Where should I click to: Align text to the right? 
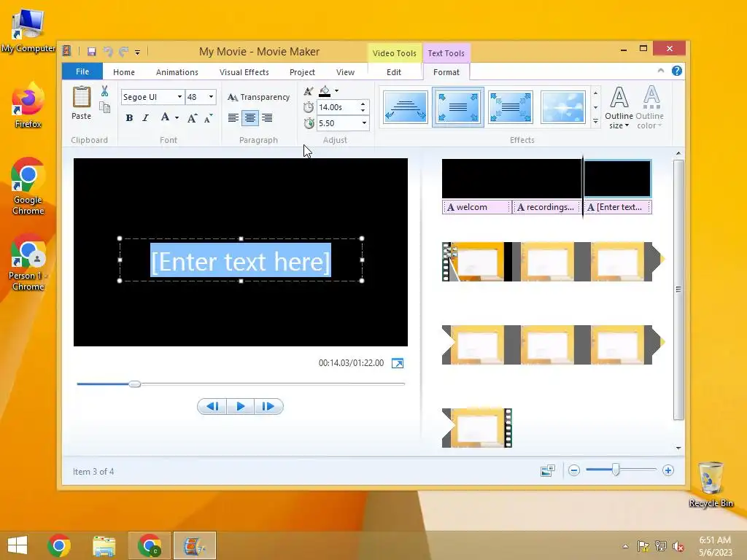[267, 117]
